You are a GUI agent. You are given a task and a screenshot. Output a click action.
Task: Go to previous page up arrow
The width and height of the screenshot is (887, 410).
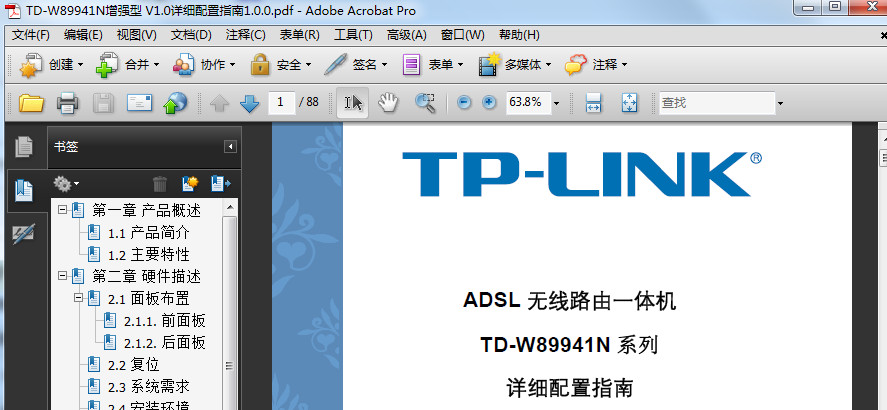pyautogui.click(x=219, y=103)
